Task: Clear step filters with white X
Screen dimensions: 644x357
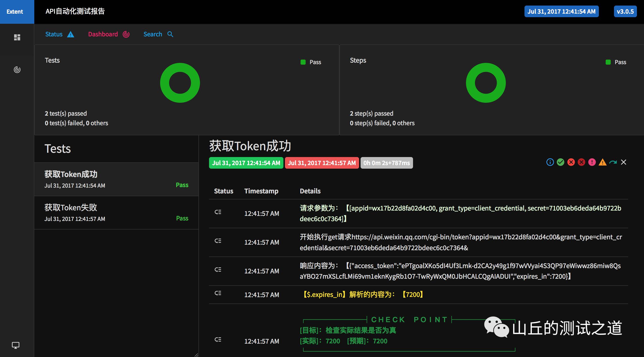Action: point(624,162)
